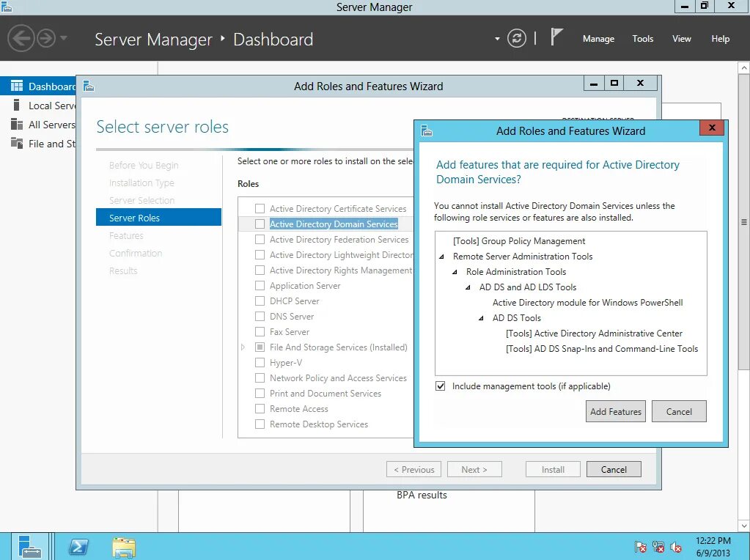Click the Next > button
The height and width of the screenshot is (560, 750).
click(x=474, y=470)
